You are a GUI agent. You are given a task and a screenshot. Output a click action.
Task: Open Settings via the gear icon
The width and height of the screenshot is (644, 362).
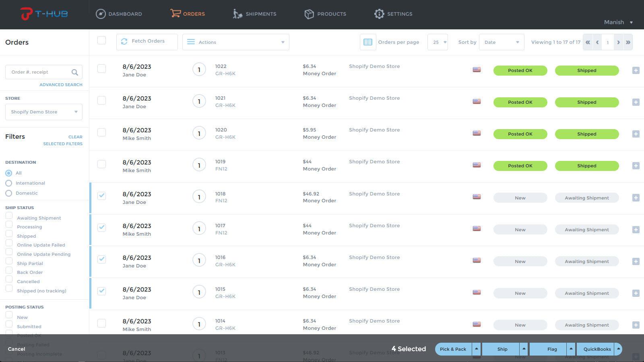[x=379, y=14]
